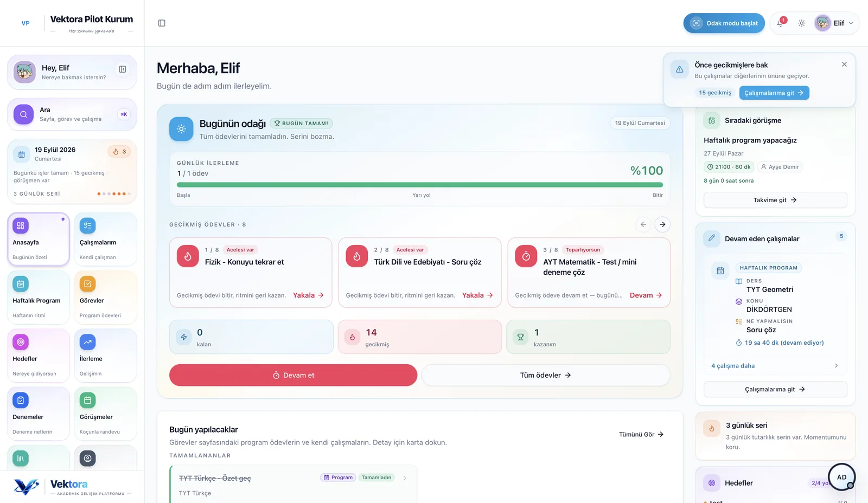Click Tümünü Gör link

pos(641,435)
